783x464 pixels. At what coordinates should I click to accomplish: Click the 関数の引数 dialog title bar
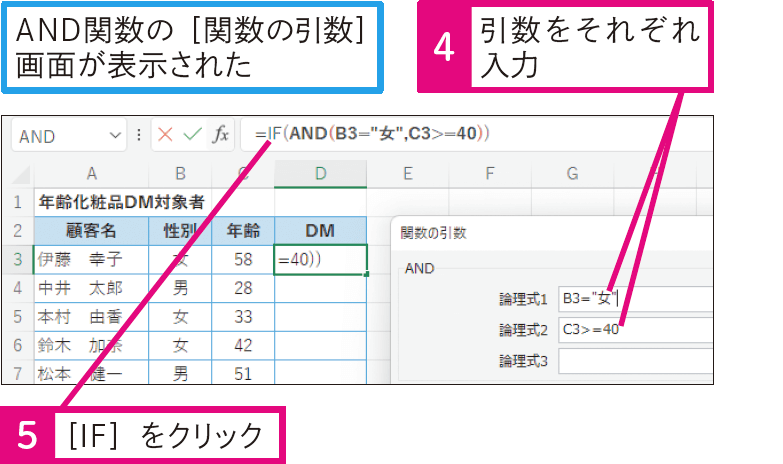click(552, 233)
